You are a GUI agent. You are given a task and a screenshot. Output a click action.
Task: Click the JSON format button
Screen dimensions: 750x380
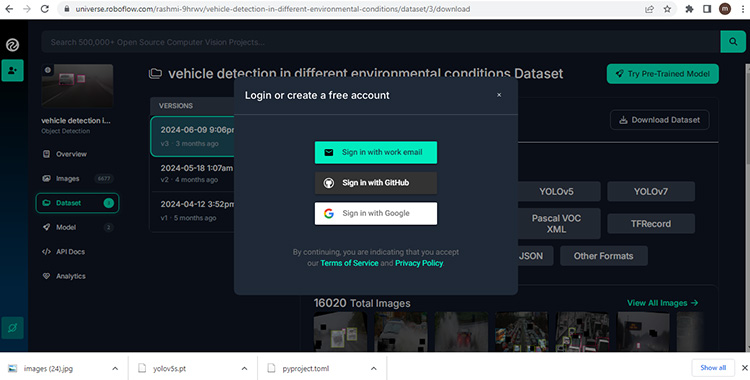tap(535, 256)
